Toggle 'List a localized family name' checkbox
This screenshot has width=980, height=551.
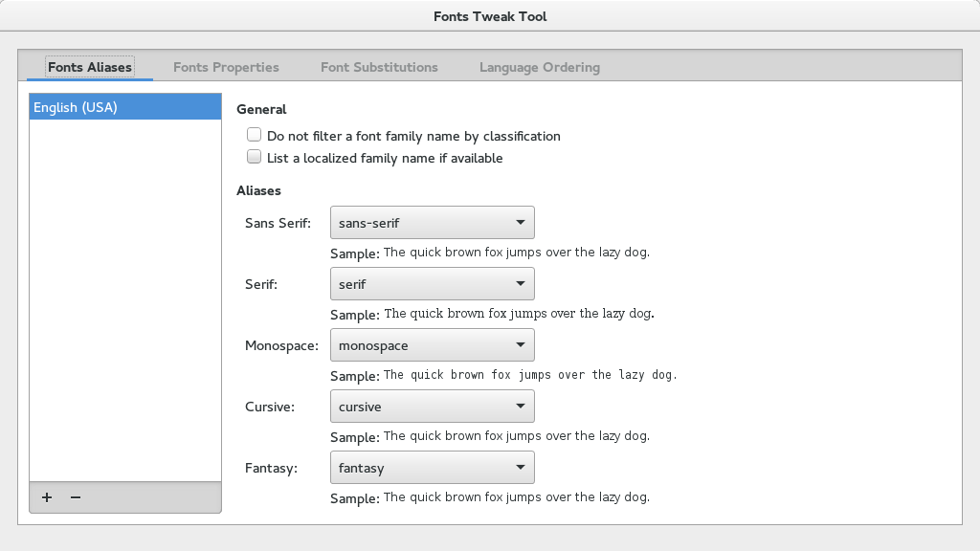pyautogui.click(x=255, y=158)
